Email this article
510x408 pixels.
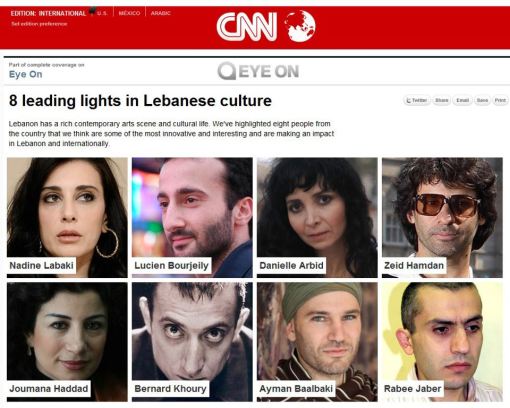click(462, 100)
